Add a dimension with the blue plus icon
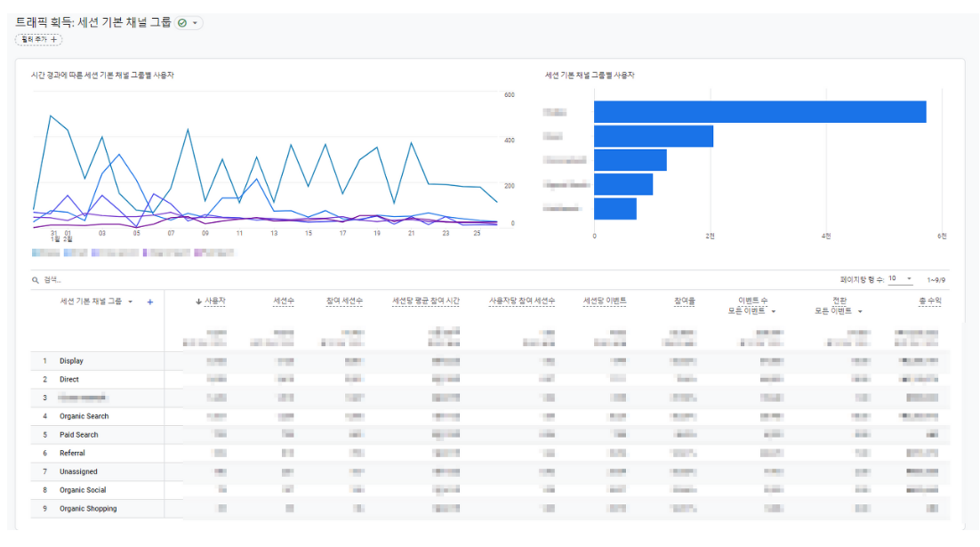 pyautogui.click(x=150, y=302)
